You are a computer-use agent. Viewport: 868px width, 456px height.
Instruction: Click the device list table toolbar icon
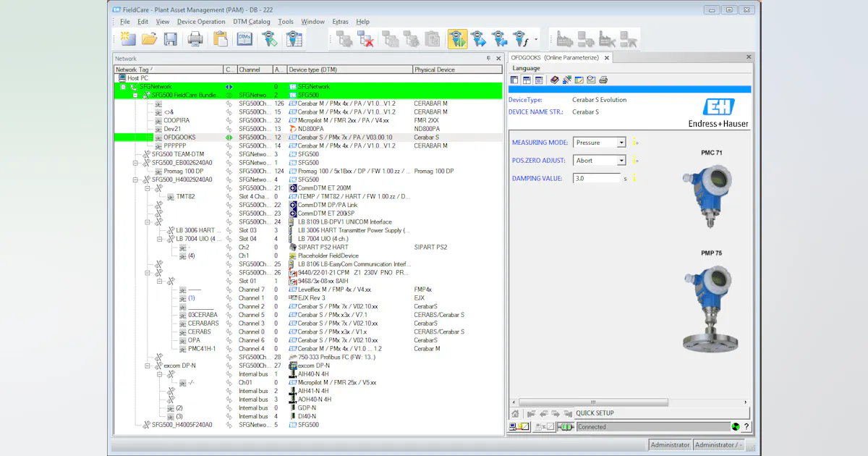(x=294, y=39)
